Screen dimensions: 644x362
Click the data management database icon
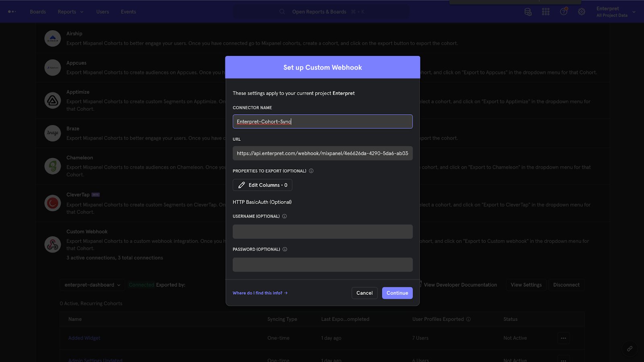coord(528,12)
